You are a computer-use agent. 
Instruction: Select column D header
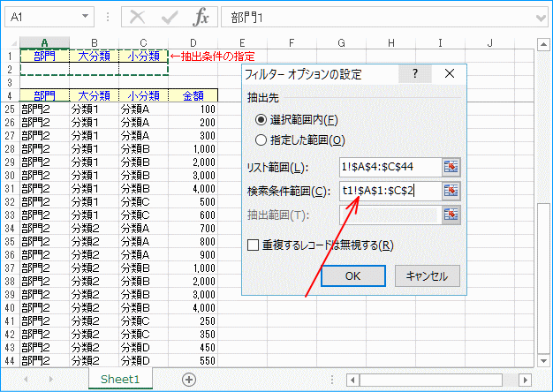[x=193, y=42]
